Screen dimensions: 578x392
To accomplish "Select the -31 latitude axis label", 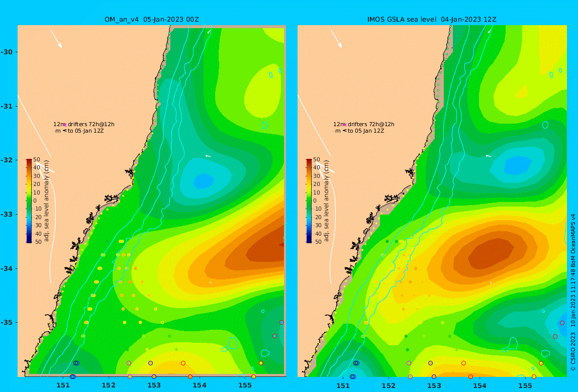I will pyautogui.click(x=6, y=106).
